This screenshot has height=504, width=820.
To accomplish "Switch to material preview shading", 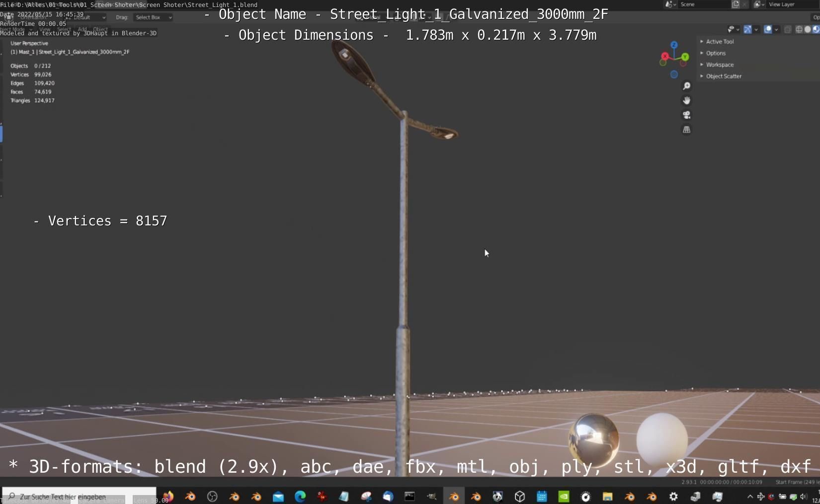I will click(x=816, y=29).
